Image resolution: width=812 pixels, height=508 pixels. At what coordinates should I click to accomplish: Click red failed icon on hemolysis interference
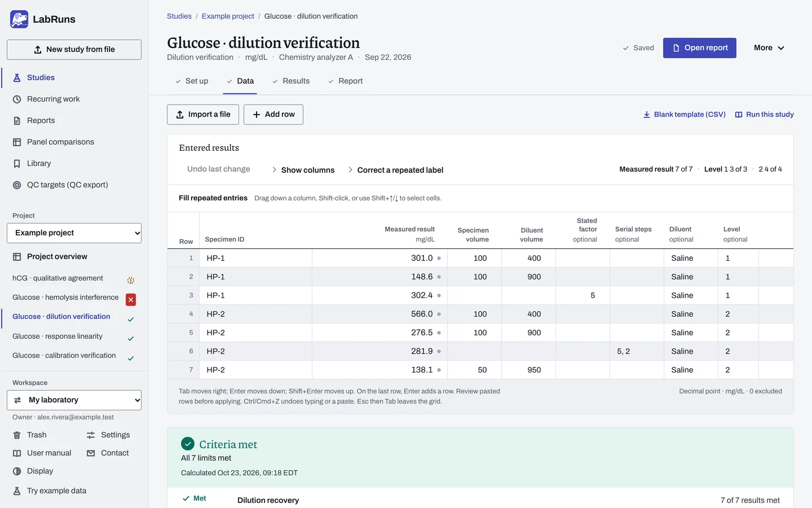[131, 300]
